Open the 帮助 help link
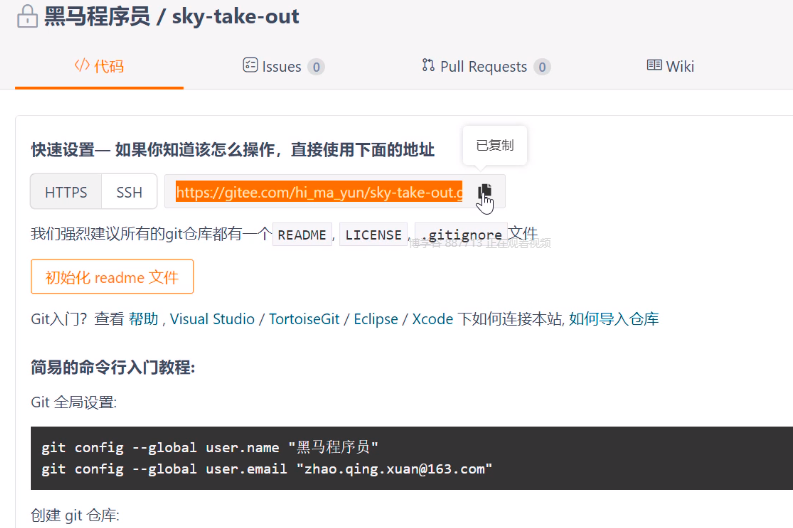 coord(144,319)
